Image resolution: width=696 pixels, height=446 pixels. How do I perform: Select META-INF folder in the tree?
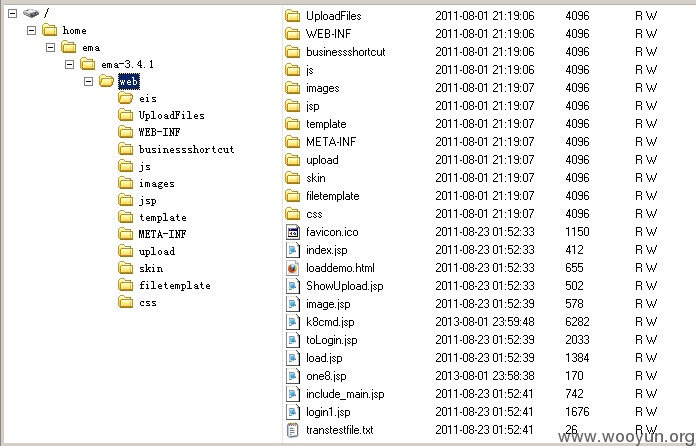tap(162, 234)
